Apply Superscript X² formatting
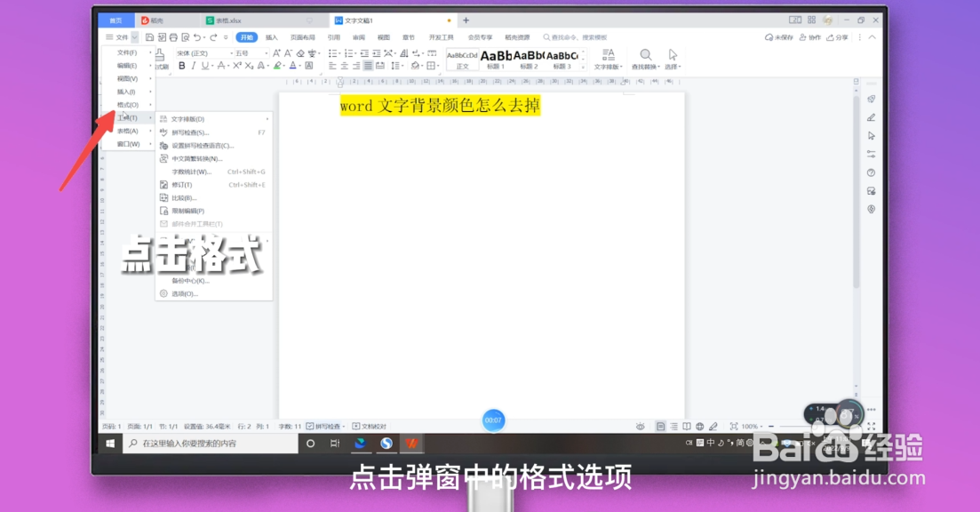Viewport: 980px width, 512px height. click(237, 66)
